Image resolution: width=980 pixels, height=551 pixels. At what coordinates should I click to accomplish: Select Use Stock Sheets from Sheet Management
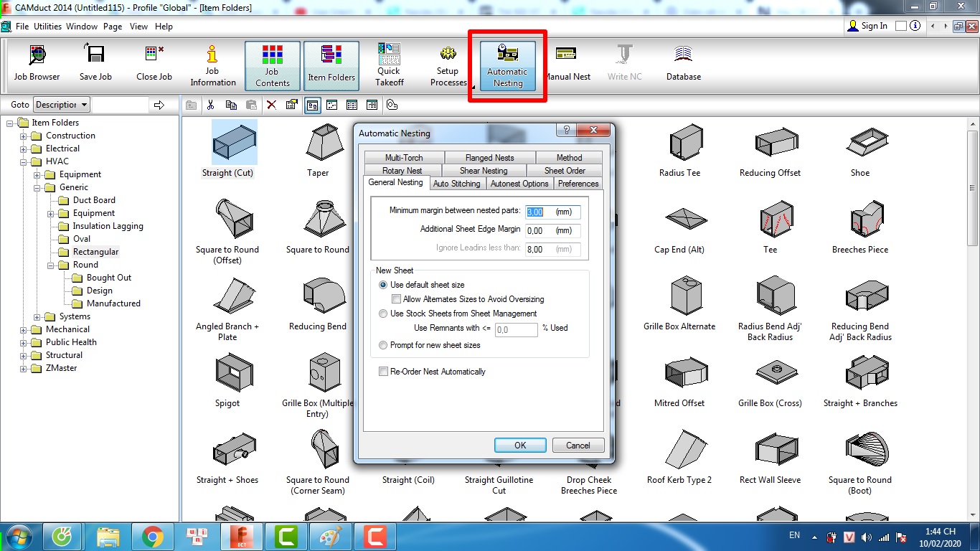pyautogui.click(x=383, y=314)
